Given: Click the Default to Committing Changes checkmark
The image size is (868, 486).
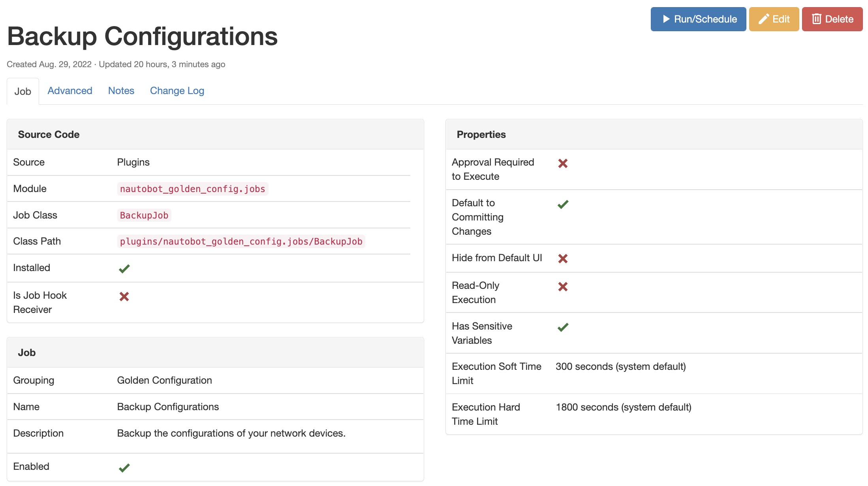Looking at the screenshot, I should tap(563, 204).
